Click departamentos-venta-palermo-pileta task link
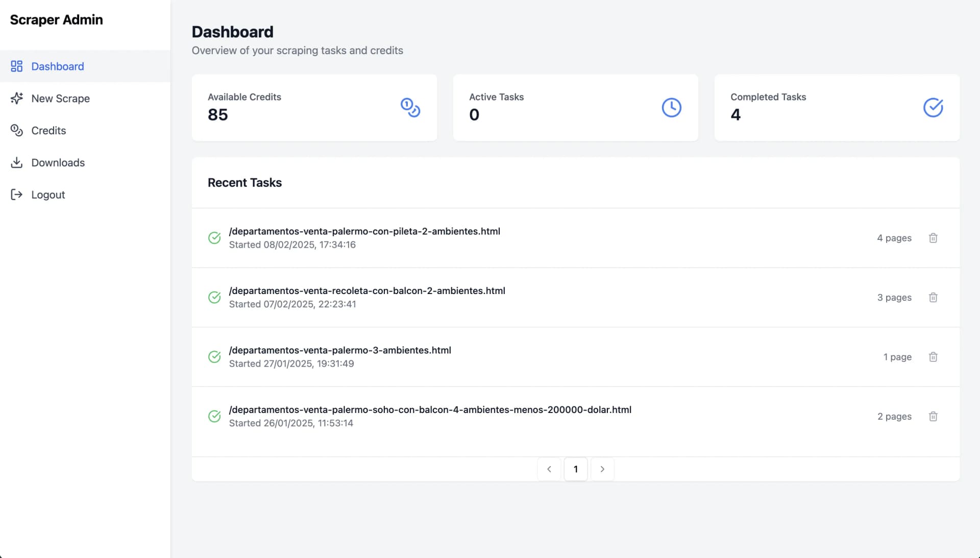The width and height of the screenshot is (980, 558). 364,231
